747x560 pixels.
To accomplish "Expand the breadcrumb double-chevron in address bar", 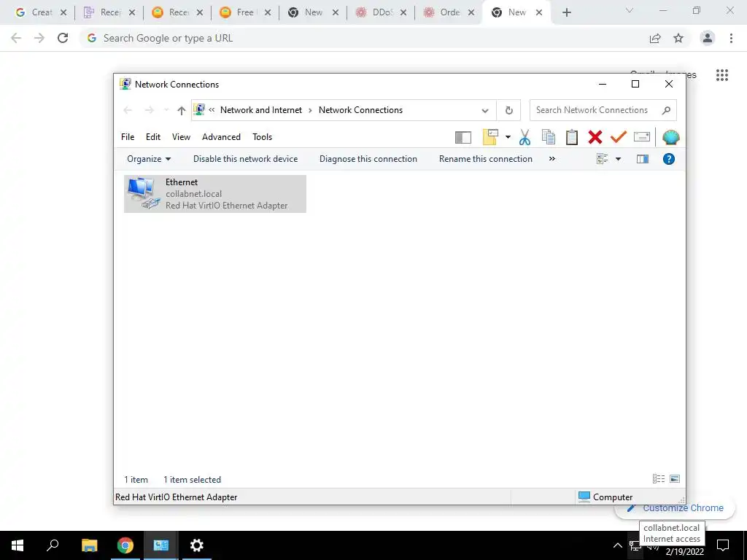I will [212, 110].
